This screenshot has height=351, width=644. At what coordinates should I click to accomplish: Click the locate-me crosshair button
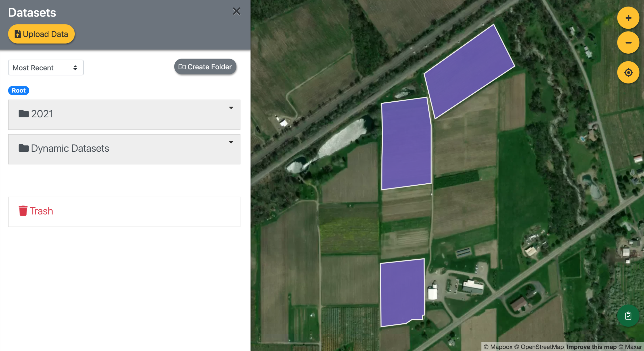[x=628, y=72]
